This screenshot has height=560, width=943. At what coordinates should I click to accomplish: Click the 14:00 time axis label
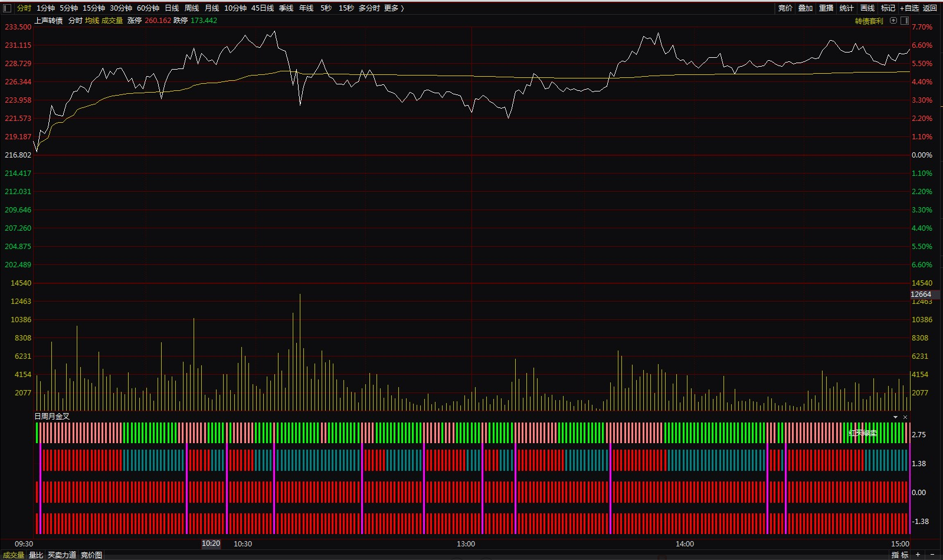[685, 544]
